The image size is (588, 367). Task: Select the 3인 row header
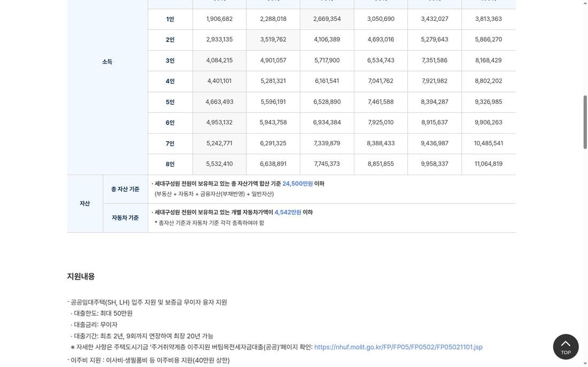(170, 61)
